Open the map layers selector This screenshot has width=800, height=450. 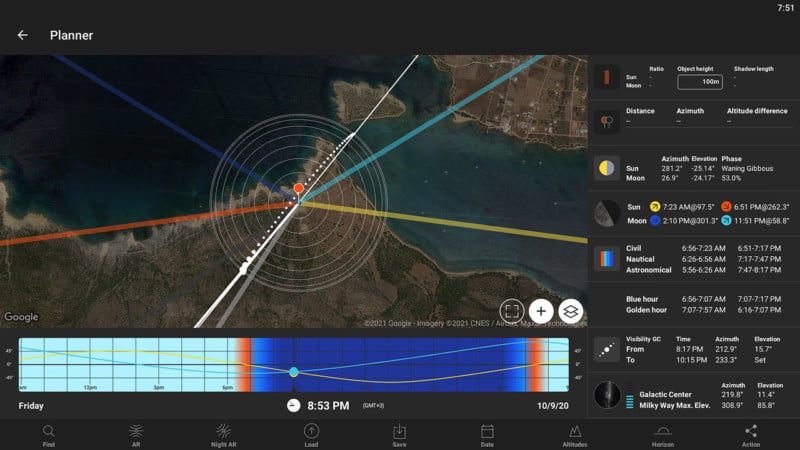point(571,310)
